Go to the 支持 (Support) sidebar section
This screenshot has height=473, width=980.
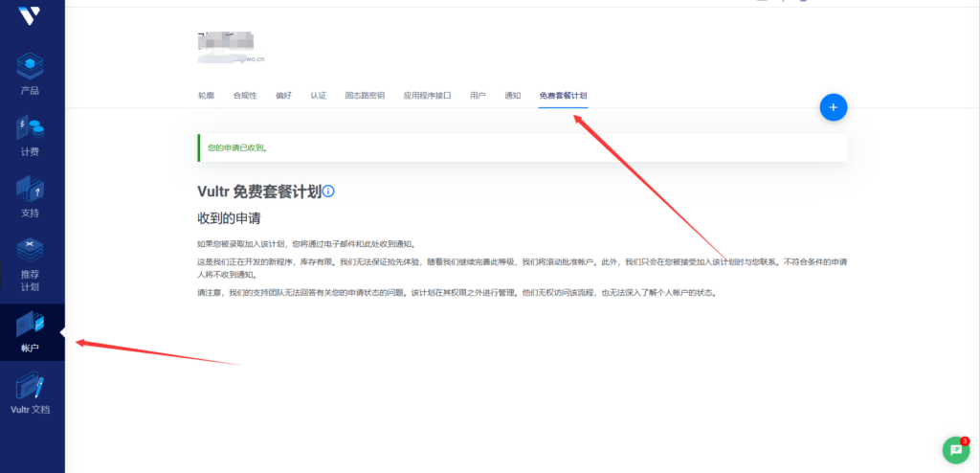pos(30,197)
